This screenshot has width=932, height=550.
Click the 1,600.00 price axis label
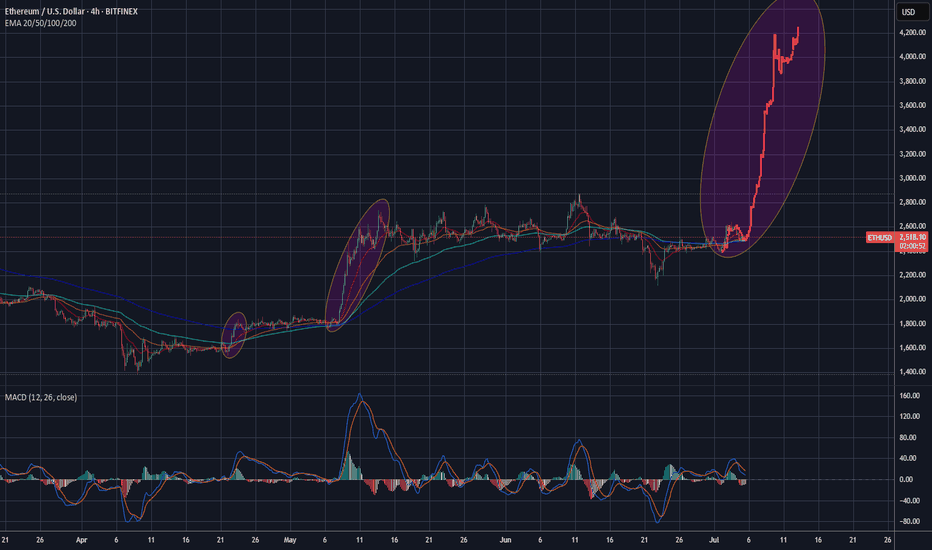click(x=912, y=348)
